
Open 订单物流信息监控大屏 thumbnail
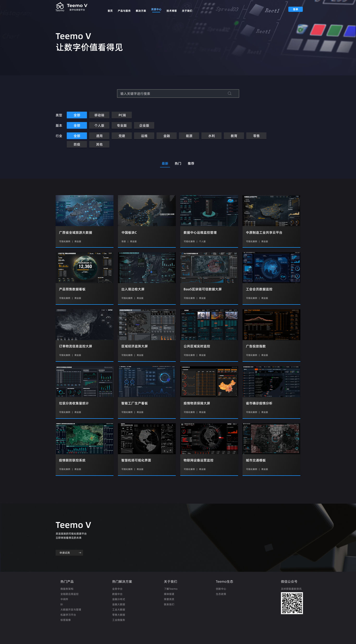tap(84, 325)
